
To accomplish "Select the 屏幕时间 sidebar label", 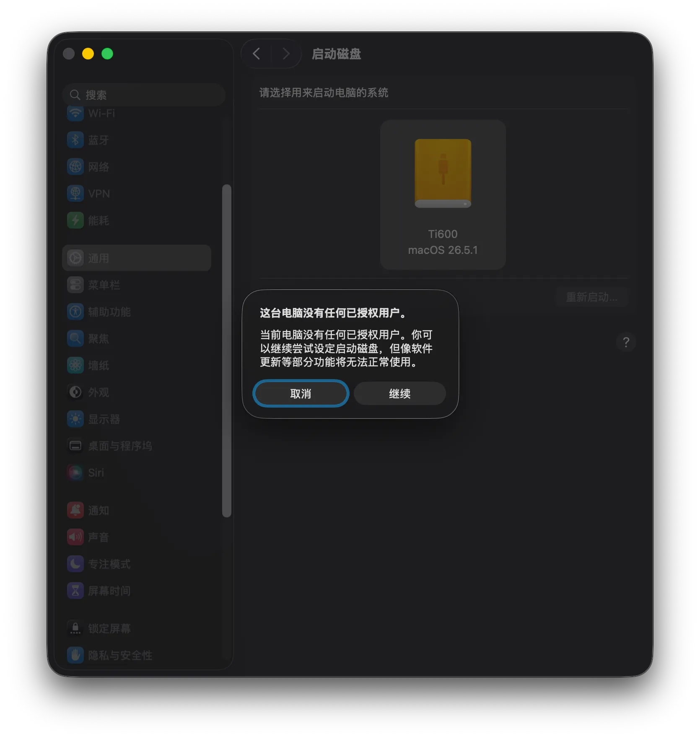I will click(x=109, y=591).
